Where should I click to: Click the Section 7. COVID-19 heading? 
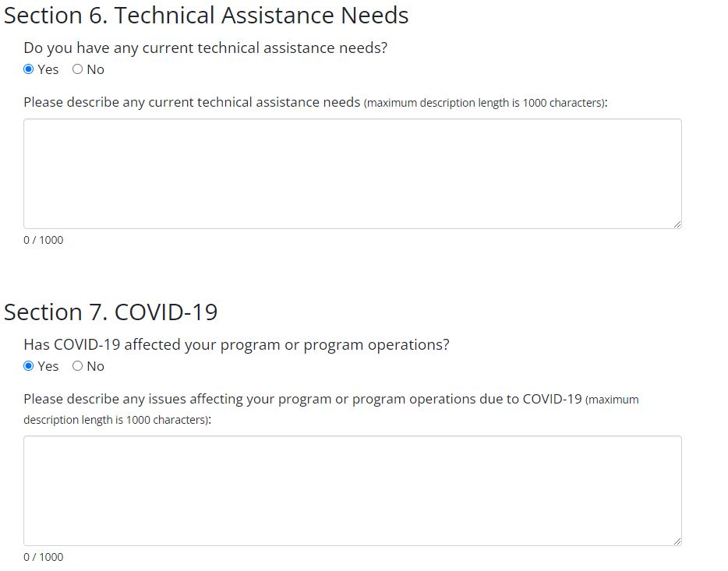point(111,312)
